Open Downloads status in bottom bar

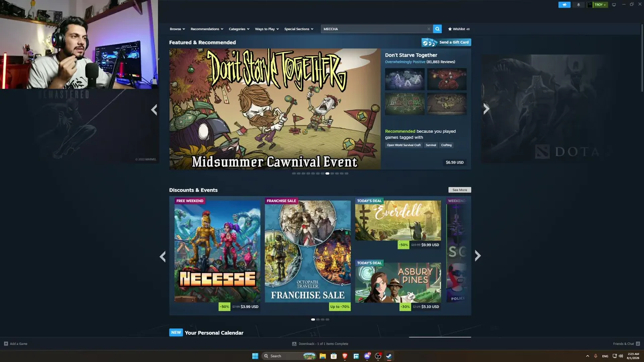pyautogui.click(x=320, y=344)
